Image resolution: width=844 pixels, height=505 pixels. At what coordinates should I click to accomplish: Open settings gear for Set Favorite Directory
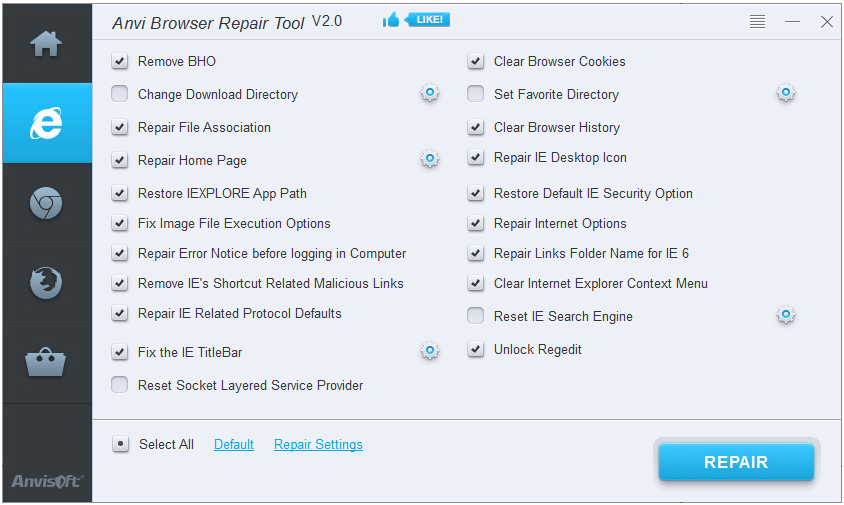[x=786, y=94]
